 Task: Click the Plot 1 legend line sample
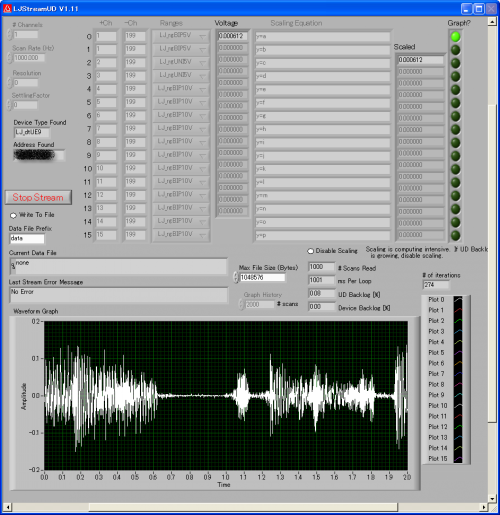[x=458, y=310]
